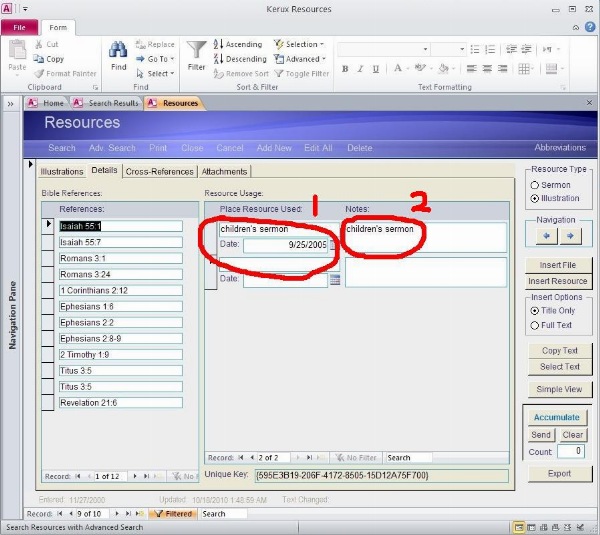Click the Accumulate button
Screen dimensions: 600x535
click(x=557, y=417)
